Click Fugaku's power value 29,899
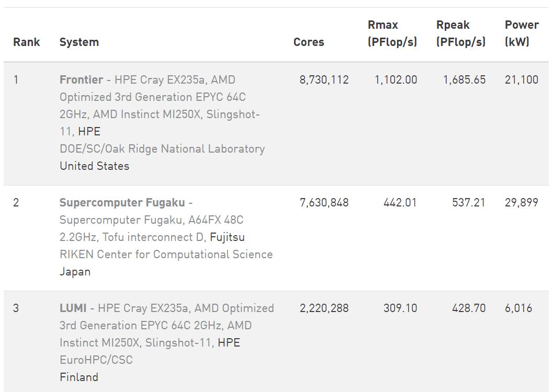Viewport: 553px width, 392px height. [x=522, y=203]
